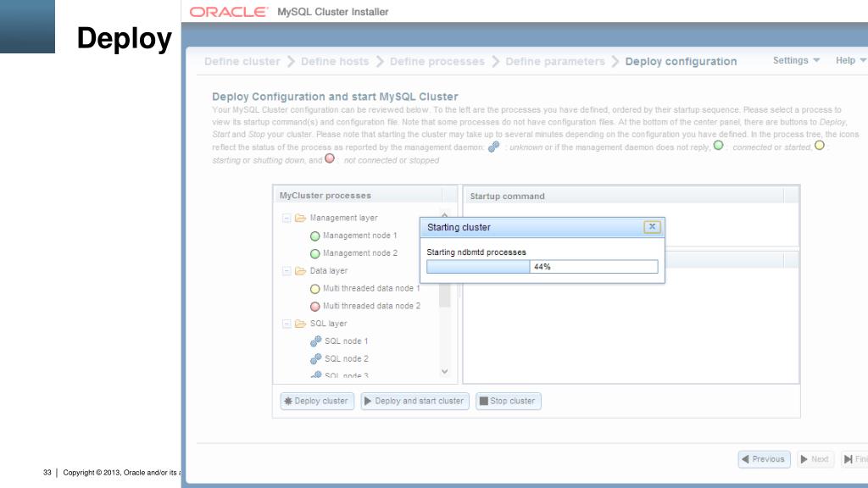The width and height of the screenshot is (868, 488).
Task: Click red status icon of Multi threaded data node 2
Action: pyautogui.click(x=315, y=307)
